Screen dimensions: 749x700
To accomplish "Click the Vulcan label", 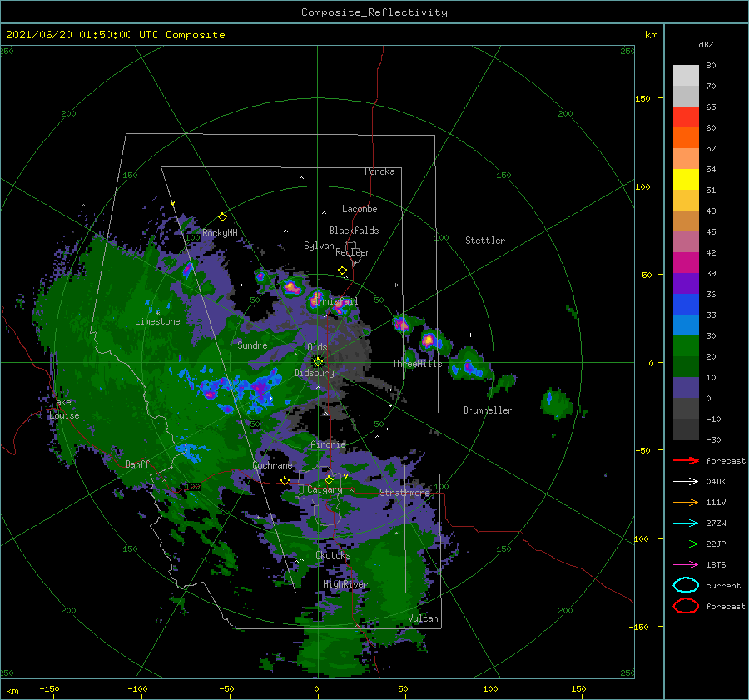I will pyautogui.click(x=424, y=618).
